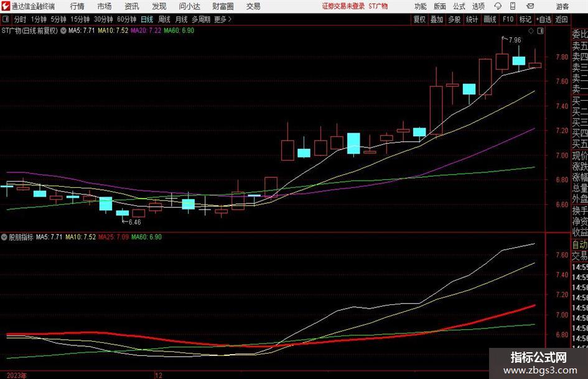Click the red MA25: 7.09 indicator label

coord(113,237)
